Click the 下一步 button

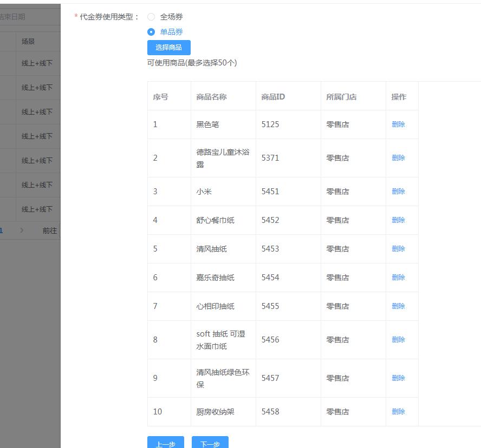[x=210, y=445]
